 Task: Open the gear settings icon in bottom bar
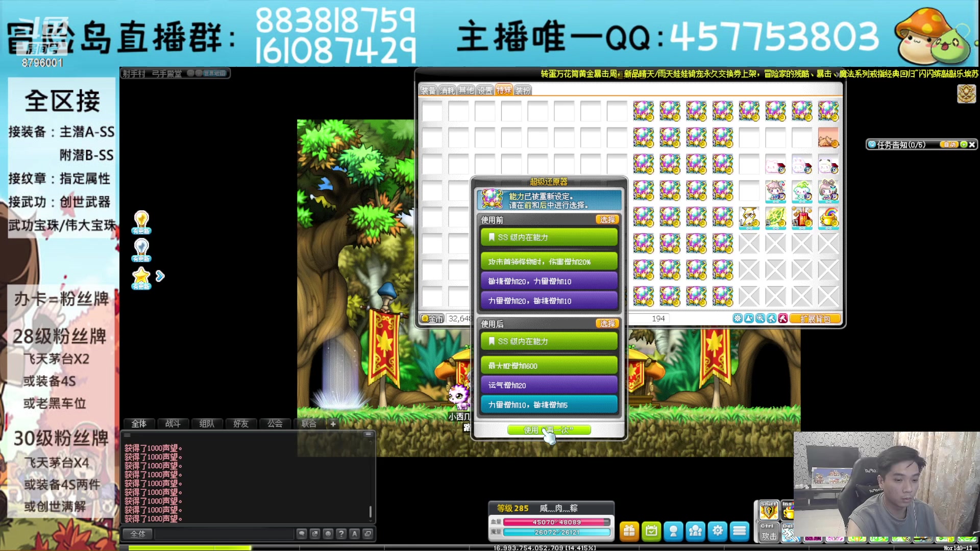pos(718,531)
